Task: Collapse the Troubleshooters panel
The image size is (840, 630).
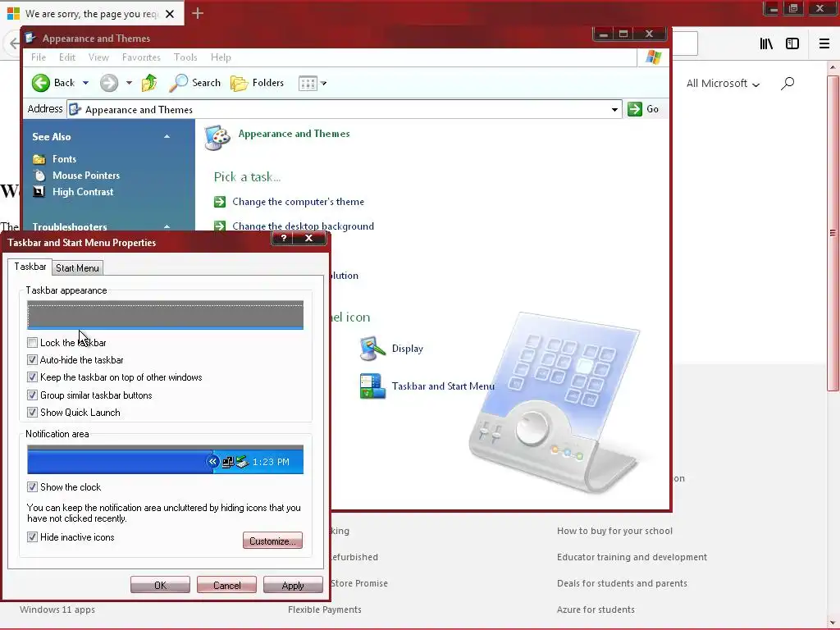Action: [167, 226]
